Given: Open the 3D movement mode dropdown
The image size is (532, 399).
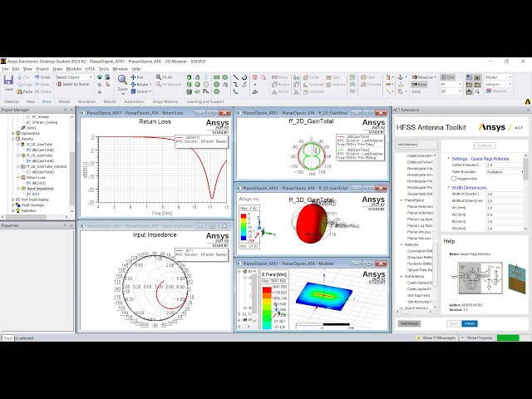Looking at the screenshot, I should pos(451,91).
